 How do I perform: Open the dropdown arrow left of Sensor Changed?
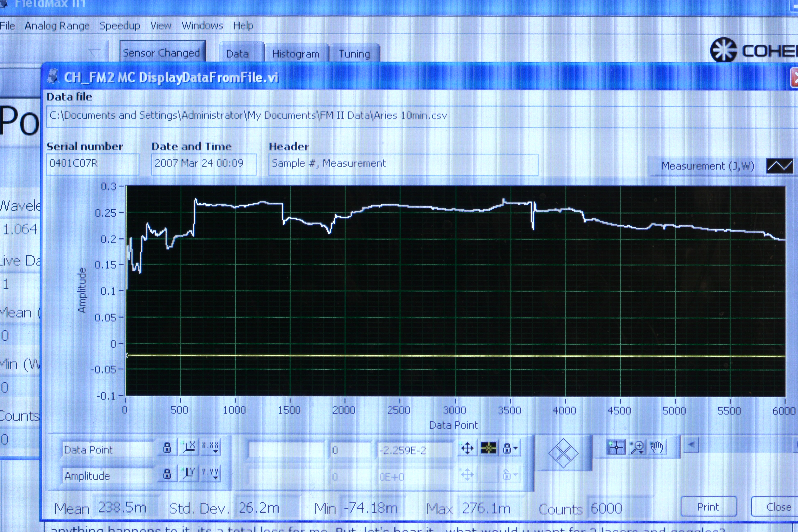(95, 53)
